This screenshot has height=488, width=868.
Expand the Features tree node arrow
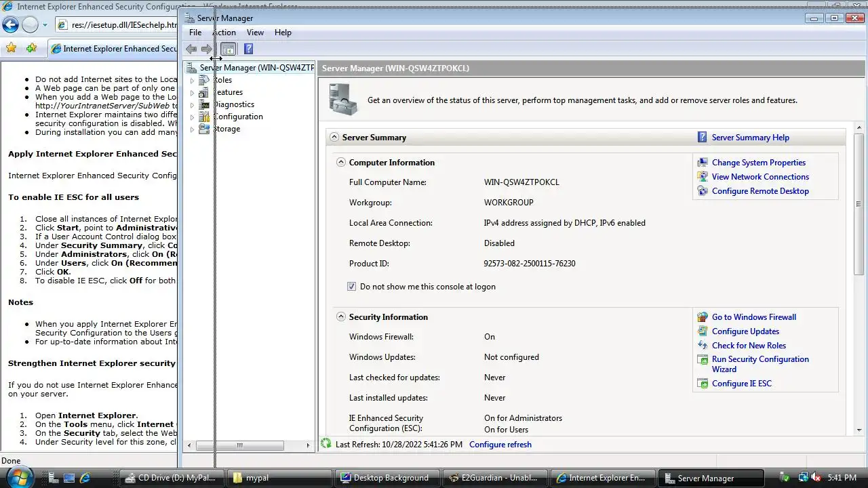192,93
